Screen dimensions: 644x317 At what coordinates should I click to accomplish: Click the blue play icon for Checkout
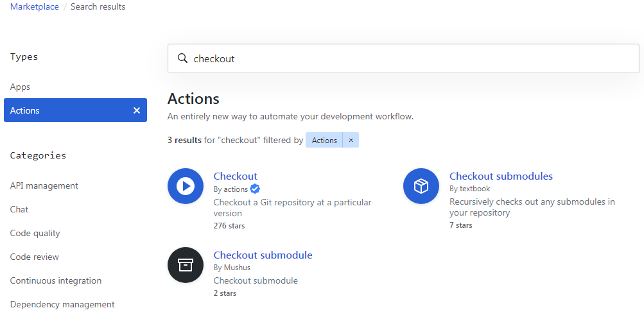click(x=186, y=186)
